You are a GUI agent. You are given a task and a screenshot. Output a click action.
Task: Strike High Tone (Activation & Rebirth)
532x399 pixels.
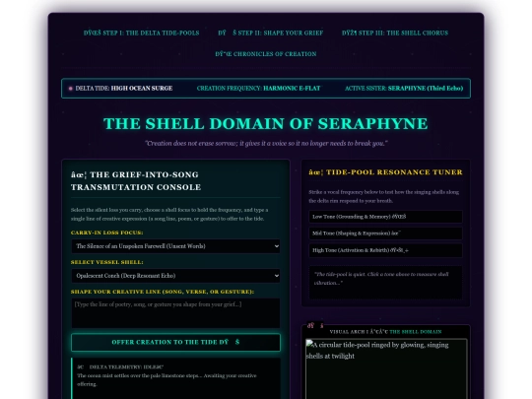(x=385, y=250)
